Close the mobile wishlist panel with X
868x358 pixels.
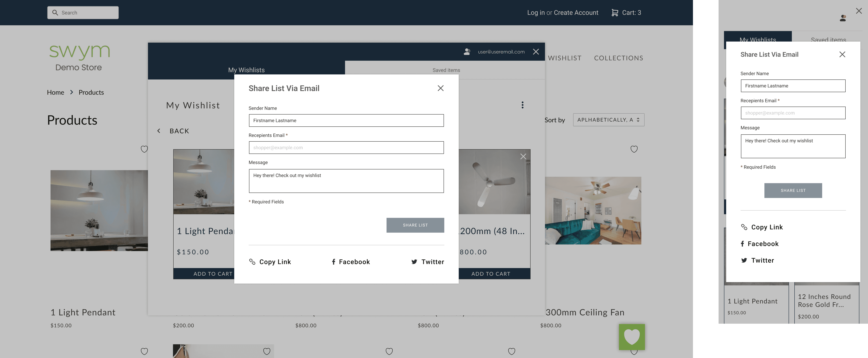859,11
